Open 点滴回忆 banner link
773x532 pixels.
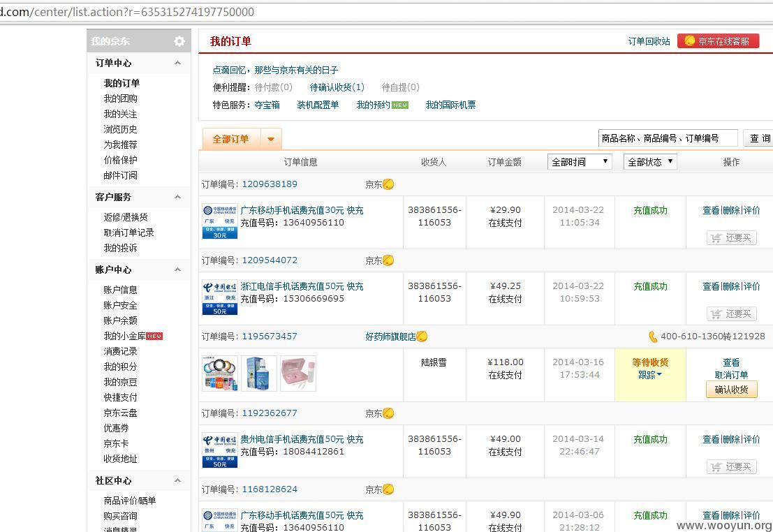pyautogui.click(x=275, y=70)
